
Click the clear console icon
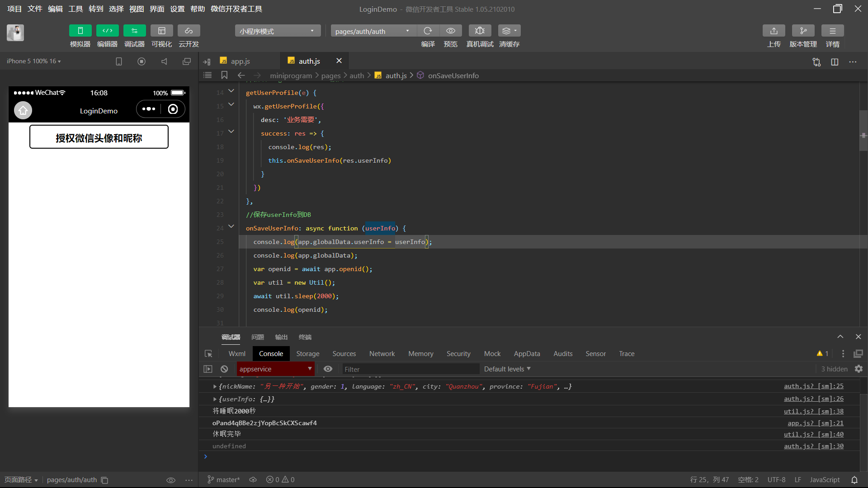(x=224, y=369)
